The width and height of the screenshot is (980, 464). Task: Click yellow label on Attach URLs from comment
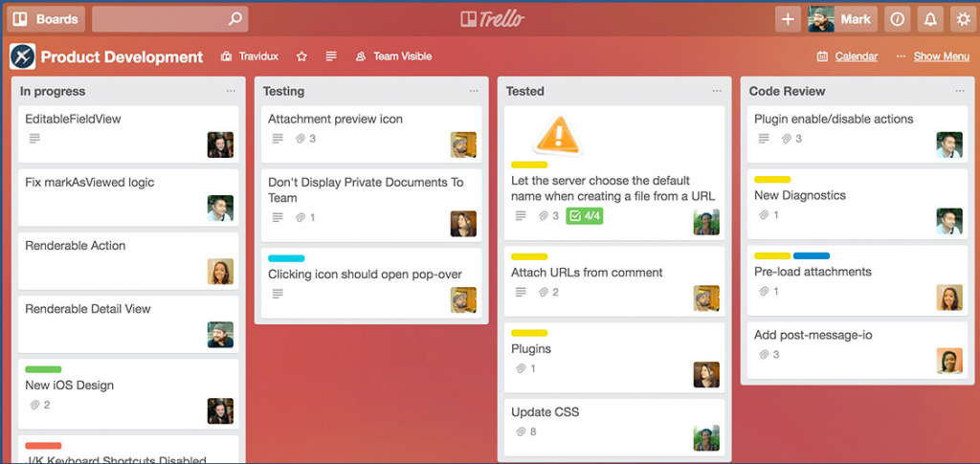click(529, 256)
